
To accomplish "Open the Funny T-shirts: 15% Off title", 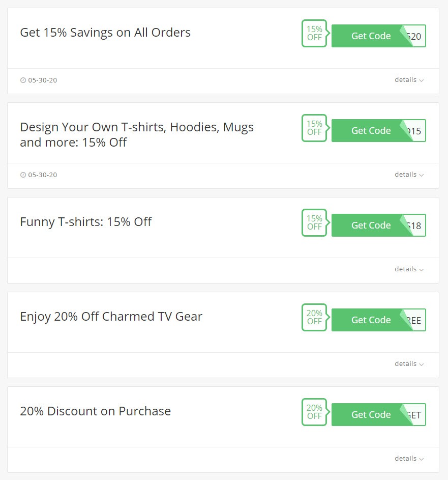I will (x=86, y=222).
